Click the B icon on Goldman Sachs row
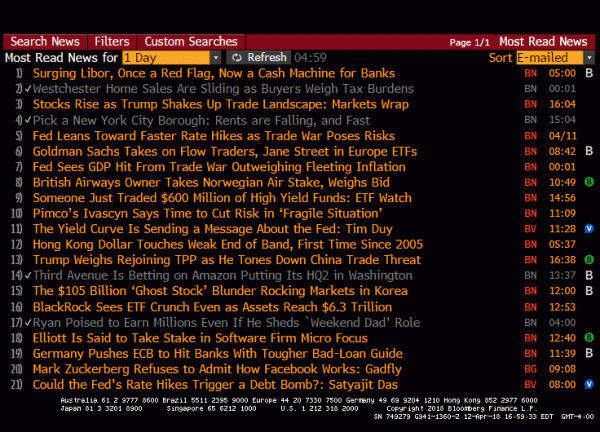 pyautogui.click(x=589, y=151)
